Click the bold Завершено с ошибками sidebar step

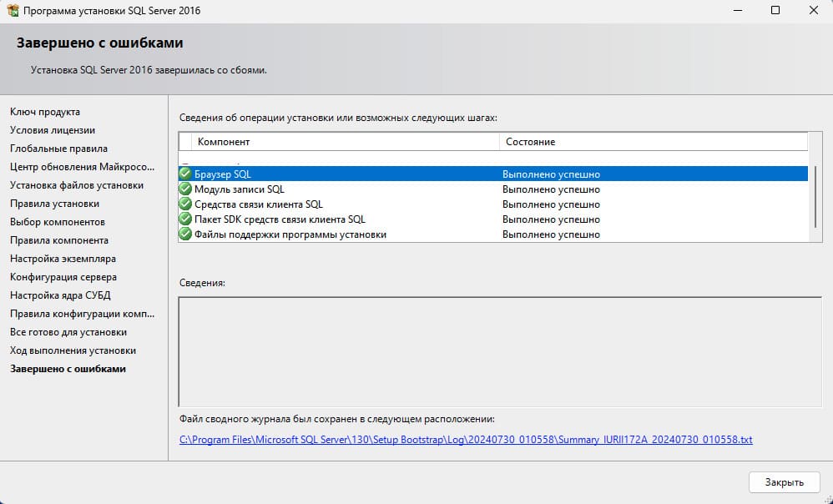pyautogui.click(x=68, y=369)
